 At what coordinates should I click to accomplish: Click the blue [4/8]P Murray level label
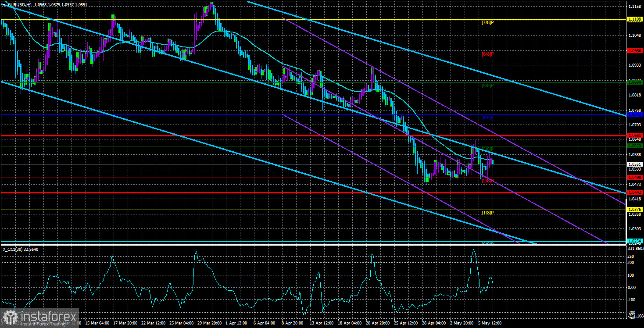tap(487, 118)
